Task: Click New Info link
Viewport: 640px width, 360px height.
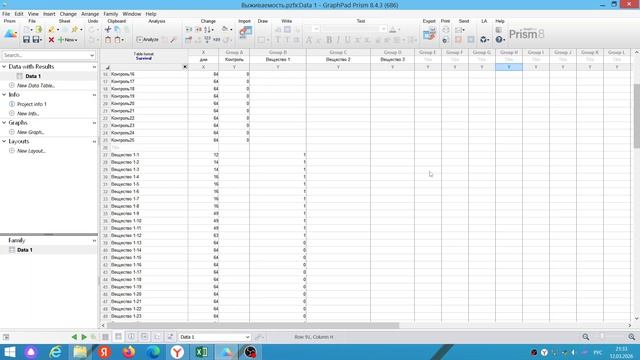Action: point(28,113)
